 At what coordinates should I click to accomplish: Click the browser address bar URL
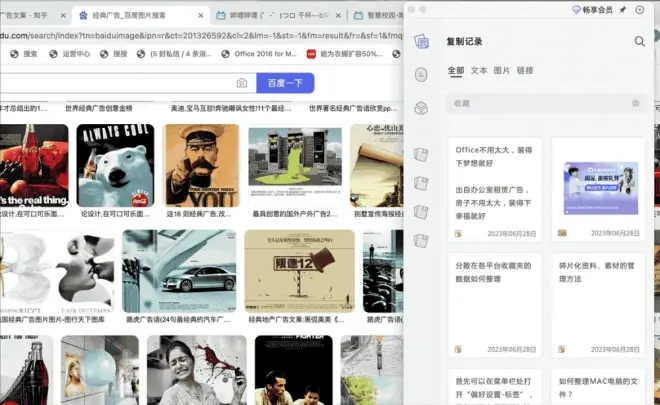(x=201, y=36)
